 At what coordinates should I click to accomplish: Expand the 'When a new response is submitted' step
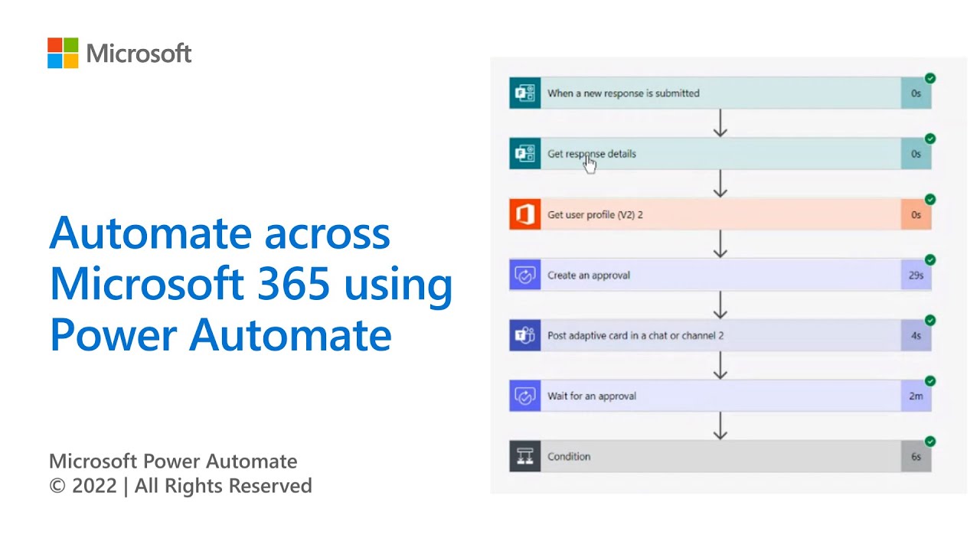720,93
